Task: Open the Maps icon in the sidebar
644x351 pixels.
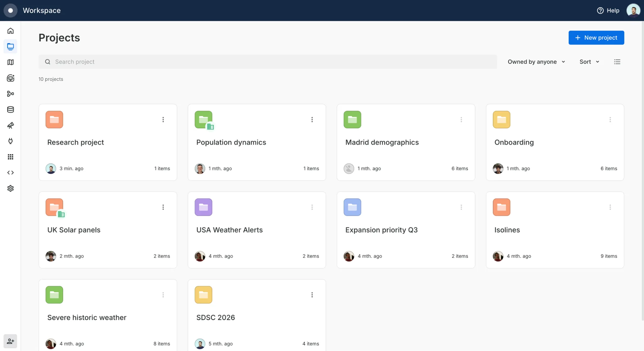Action: click(x=10, y=62)
